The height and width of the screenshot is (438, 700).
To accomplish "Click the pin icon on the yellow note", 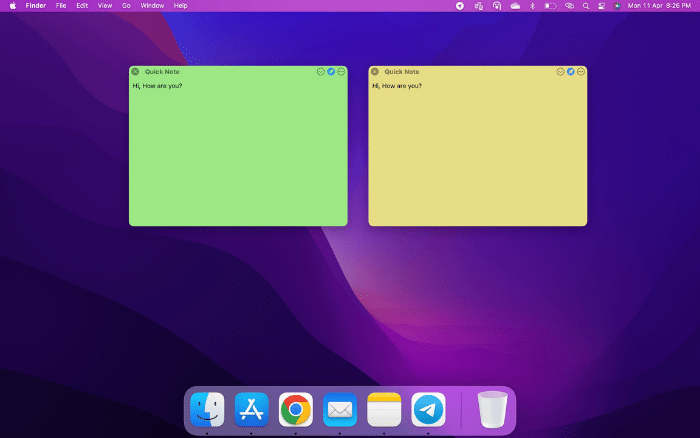I will click(x=571, y=72).
